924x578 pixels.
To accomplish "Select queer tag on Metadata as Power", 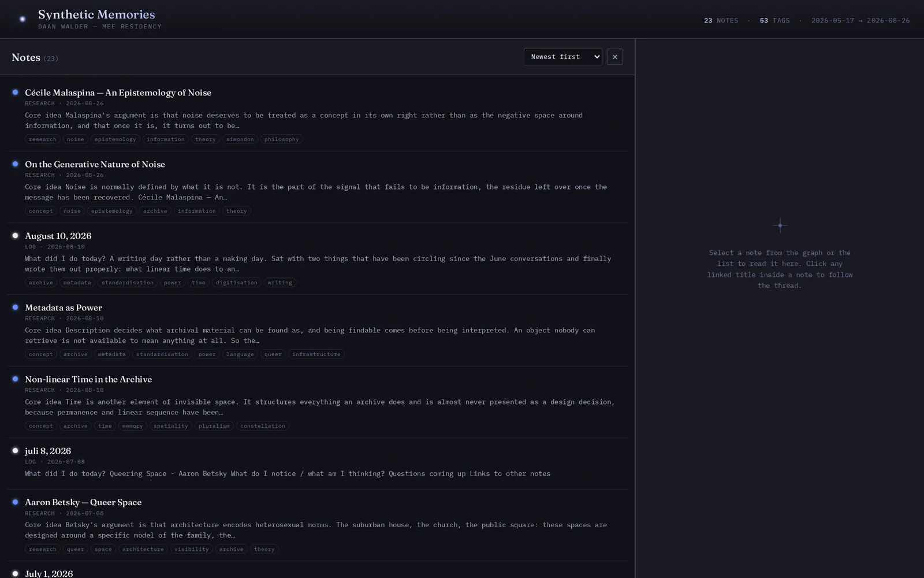I will point(273,354).
